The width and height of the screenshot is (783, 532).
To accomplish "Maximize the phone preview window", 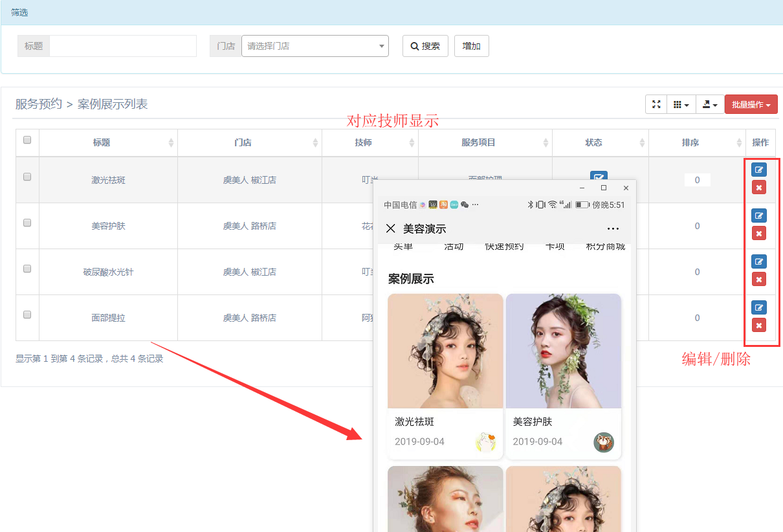I will [x=604, y=188].
